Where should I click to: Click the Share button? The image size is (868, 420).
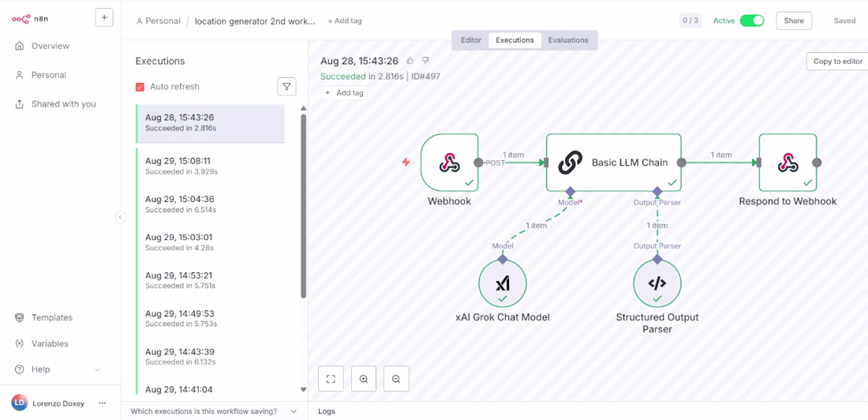(794, 21)
